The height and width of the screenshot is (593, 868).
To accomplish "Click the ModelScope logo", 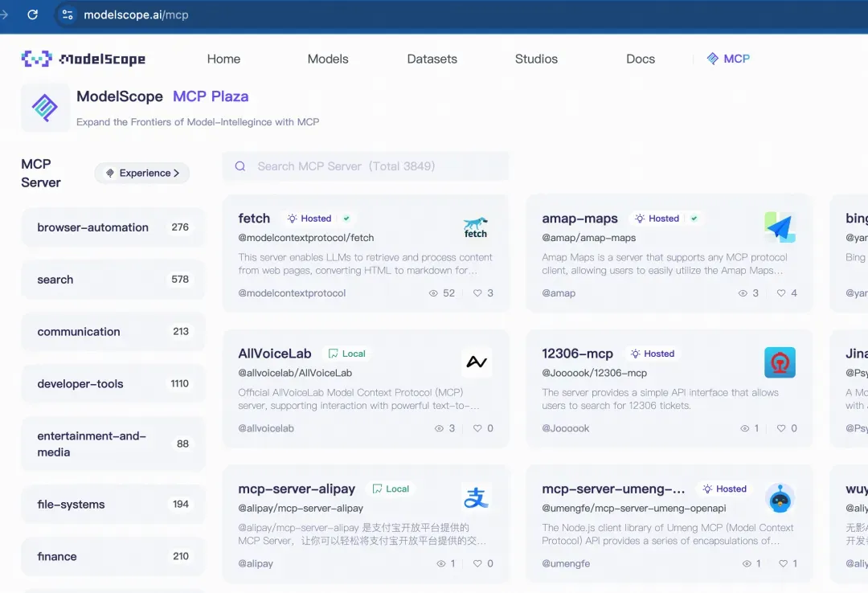I will coord(84,59).
